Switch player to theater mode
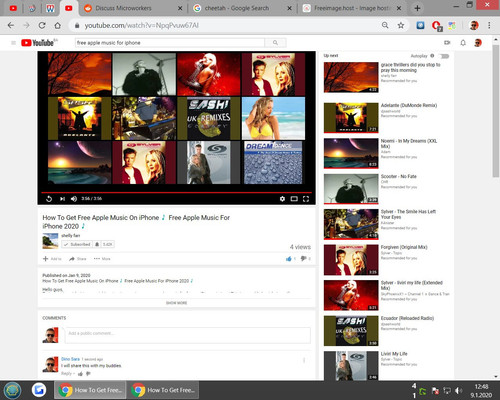Screen dimensions: 500x400 [x=294, y=199]
